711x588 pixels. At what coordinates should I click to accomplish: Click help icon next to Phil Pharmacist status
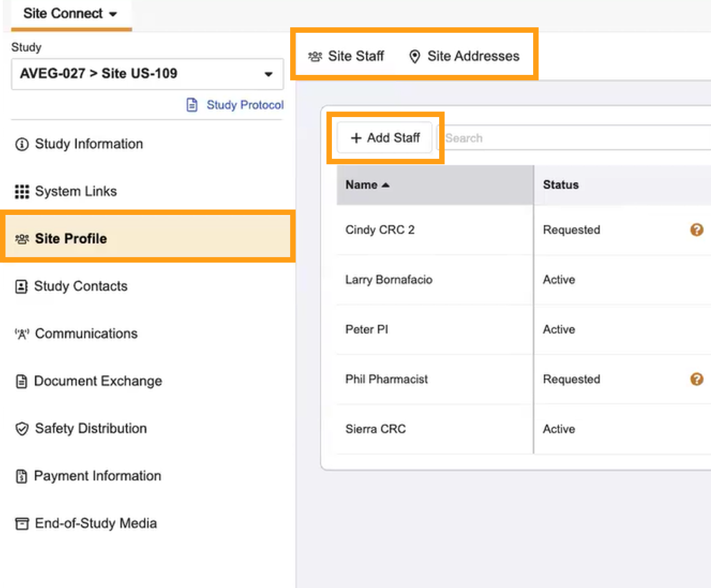(x=697, y=379)
